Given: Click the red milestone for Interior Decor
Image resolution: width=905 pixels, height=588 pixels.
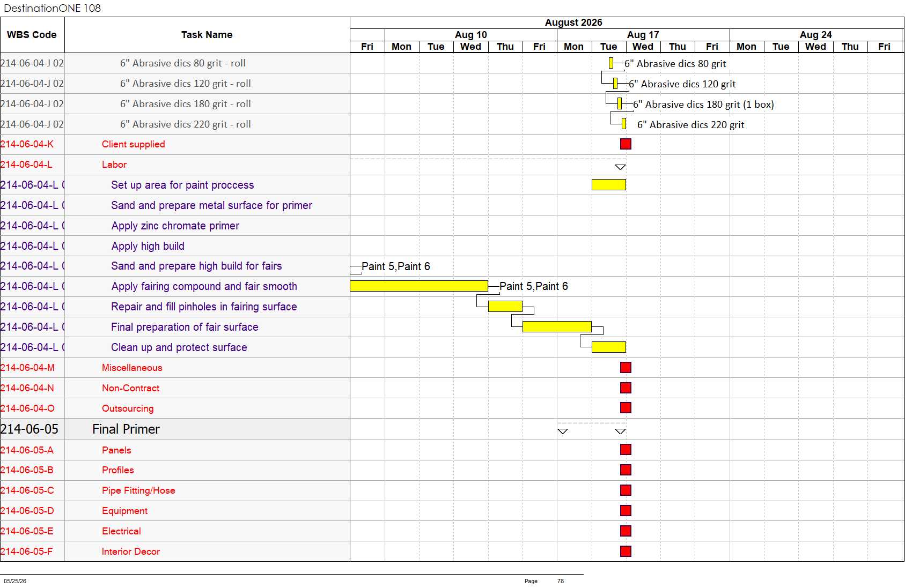Looking at the screenshot, I should tap(626, 551).
